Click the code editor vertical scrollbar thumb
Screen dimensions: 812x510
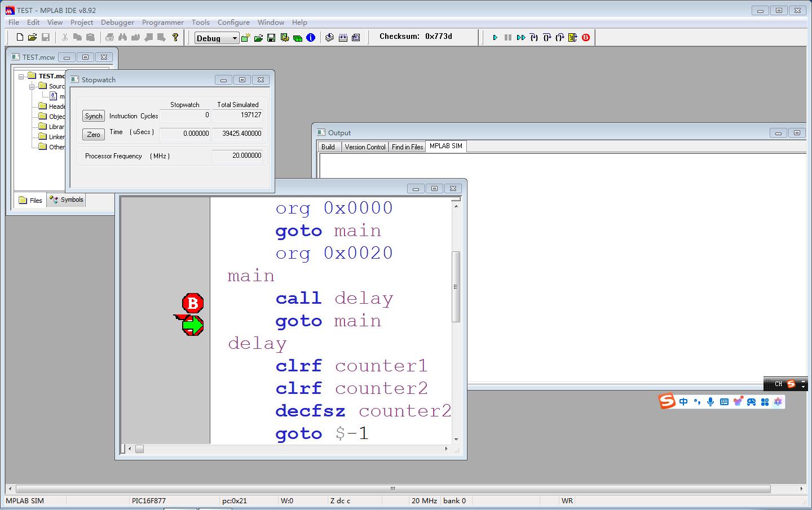click(456, 286)
